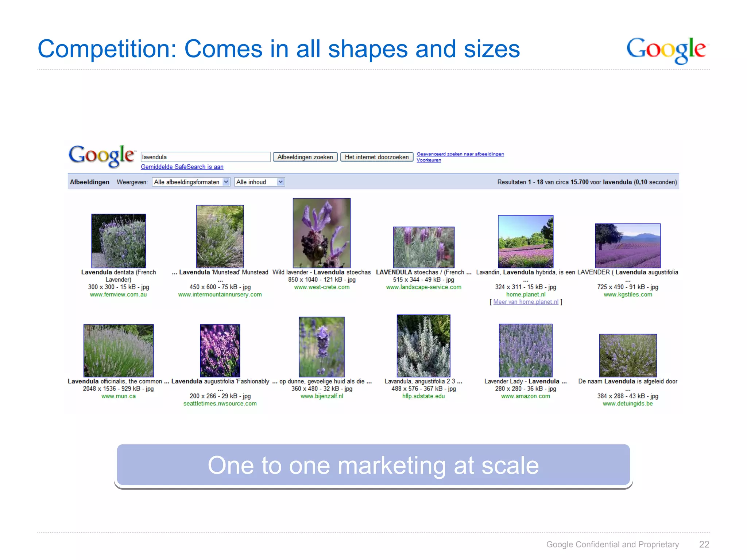
Task: Expand the Alle afbeeldingsformaten dropdown
Action: click(191, 182)
